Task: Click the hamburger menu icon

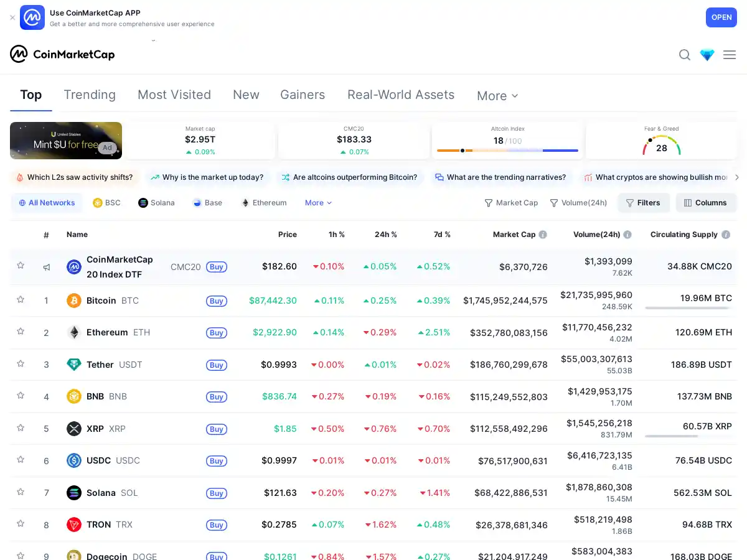Action: click(730, 55)
